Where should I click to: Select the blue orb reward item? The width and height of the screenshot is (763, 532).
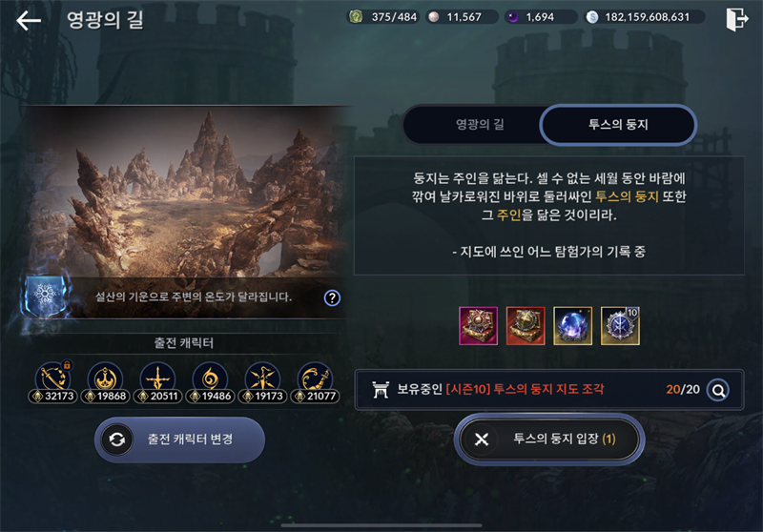click(573, 326)
